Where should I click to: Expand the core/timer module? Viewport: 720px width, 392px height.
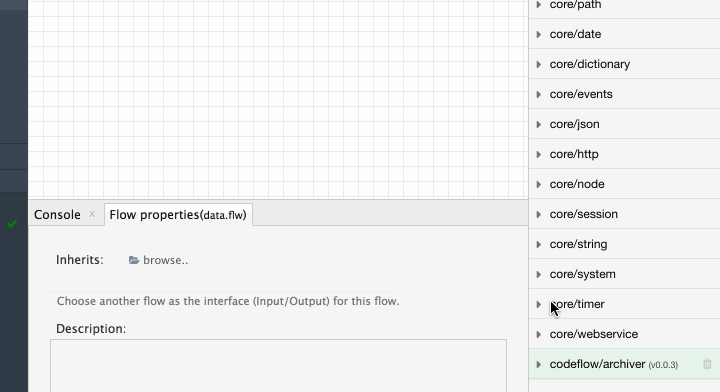539,304
